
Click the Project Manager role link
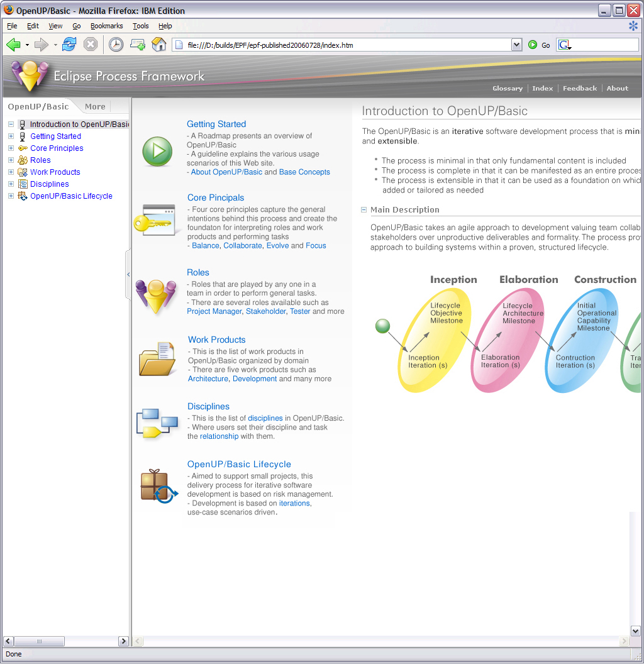tap(214, 311)
